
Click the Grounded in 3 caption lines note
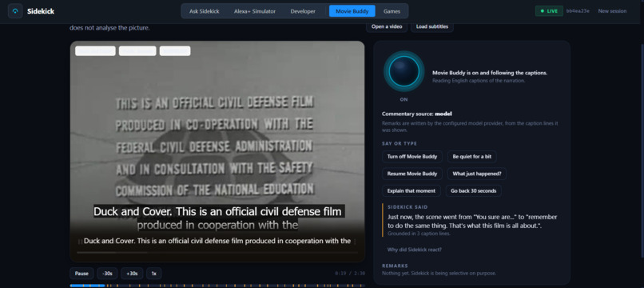[419, 234]
